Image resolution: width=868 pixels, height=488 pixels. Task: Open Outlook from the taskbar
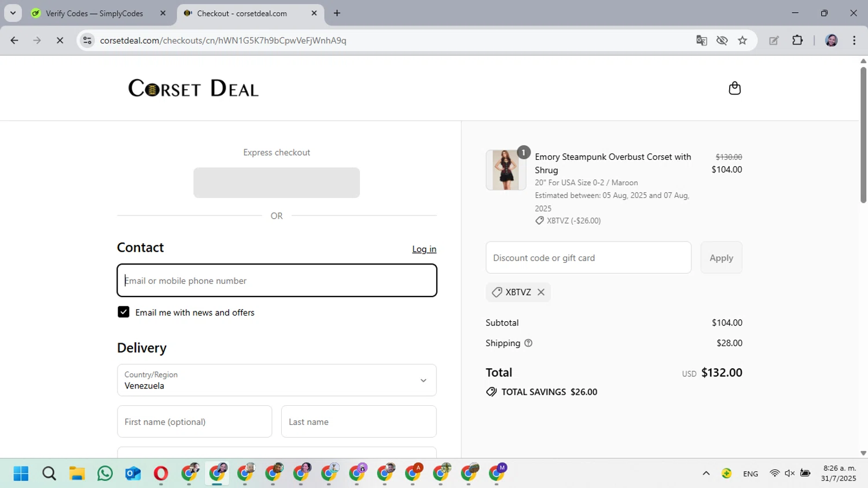(133, 474)
